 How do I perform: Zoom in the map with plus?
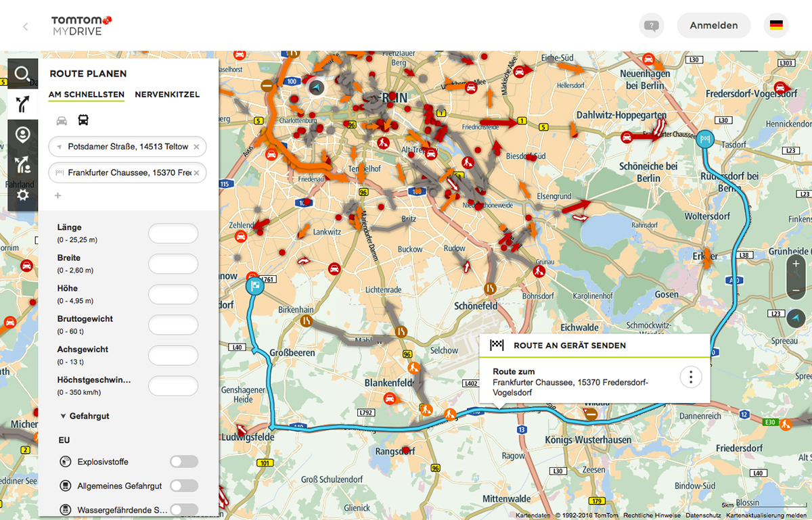(x=796, y=264)
